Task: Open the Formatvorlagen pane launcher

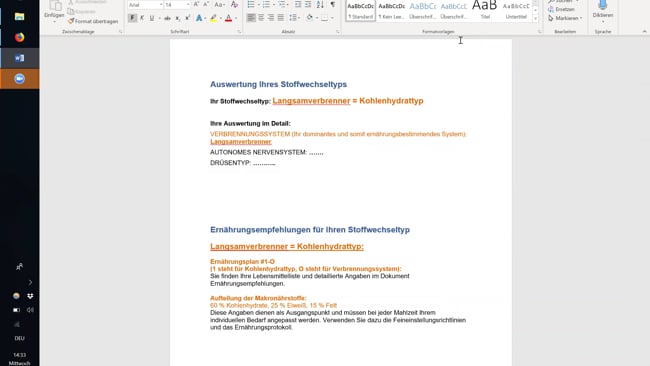Action: [539, 32]
